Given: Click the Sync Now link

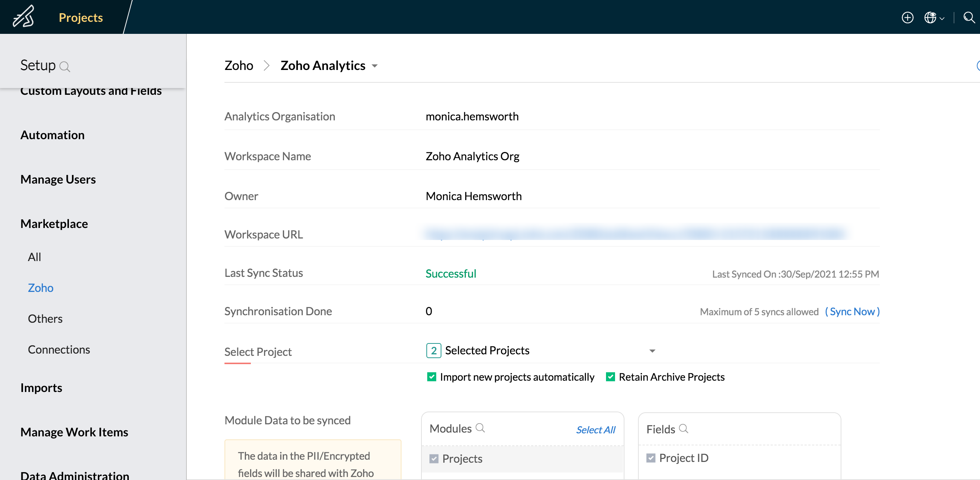Looking at the screenshot, I should tap(852, 311).
